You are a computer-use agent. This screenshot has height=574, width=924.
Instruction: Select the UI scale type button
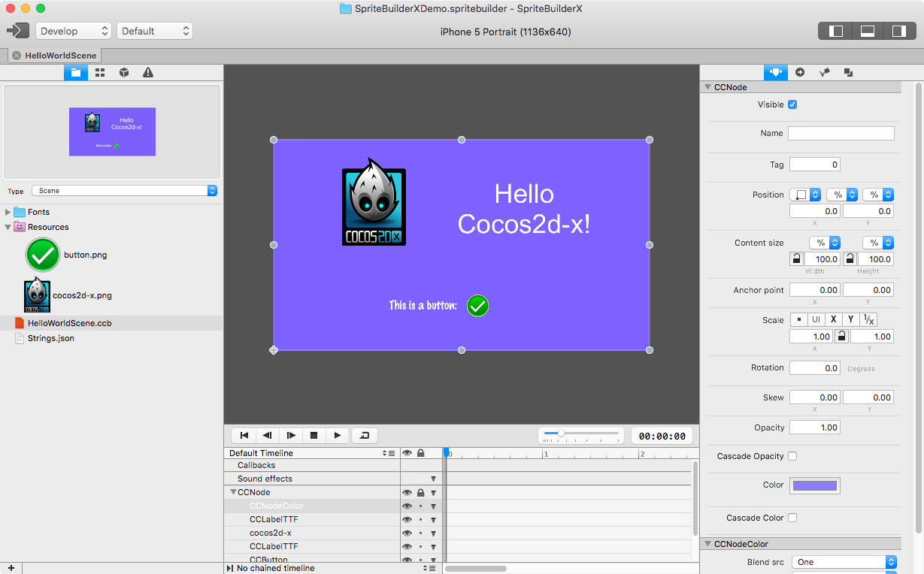click(816, 320)
